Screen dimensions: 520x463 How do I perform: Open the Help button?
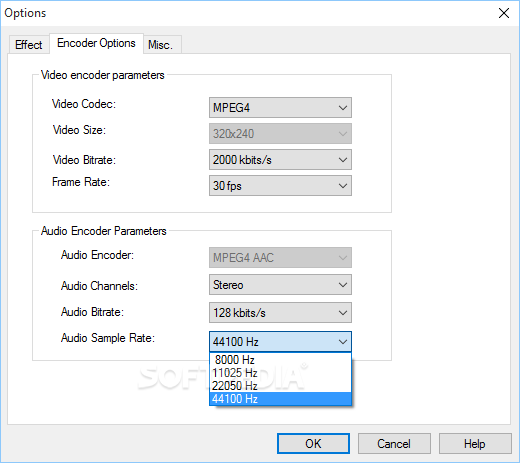pyautogui.click(x=475, y=443)
